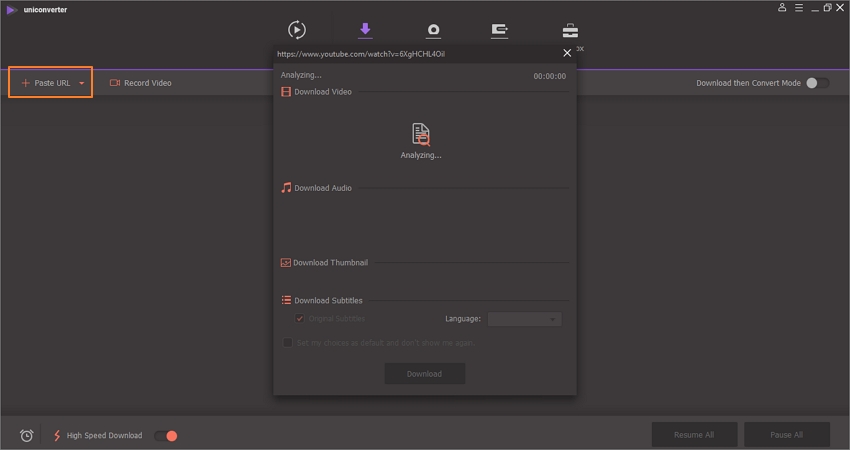Click the Resume All button

tap(694, 435)
